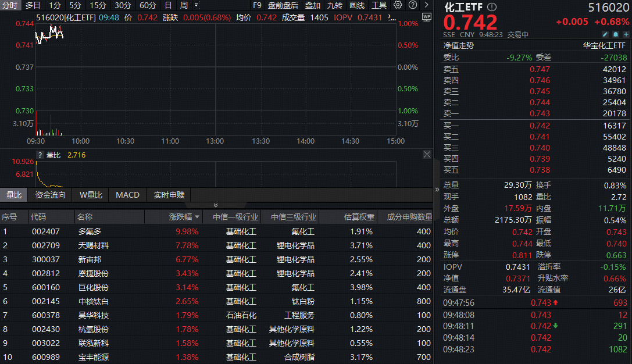Screen dimensions: 632x364
Task: Open the 多日 multi-day dropdown
Action: click(x=32, y=5)
